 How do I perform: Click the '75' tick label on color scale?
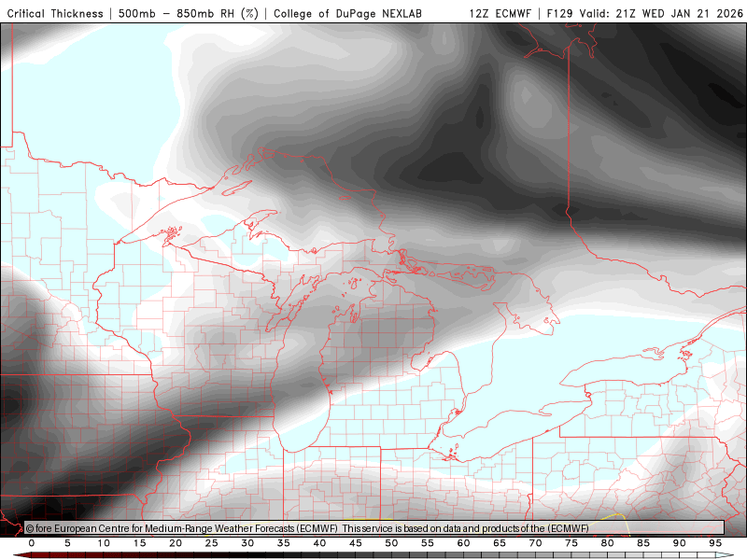571,543
